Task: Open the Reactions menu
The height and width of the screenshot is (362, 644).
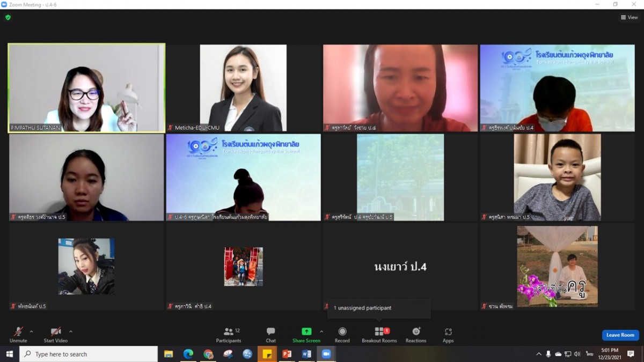Action: pyautogui.click(x=416, y=332)
